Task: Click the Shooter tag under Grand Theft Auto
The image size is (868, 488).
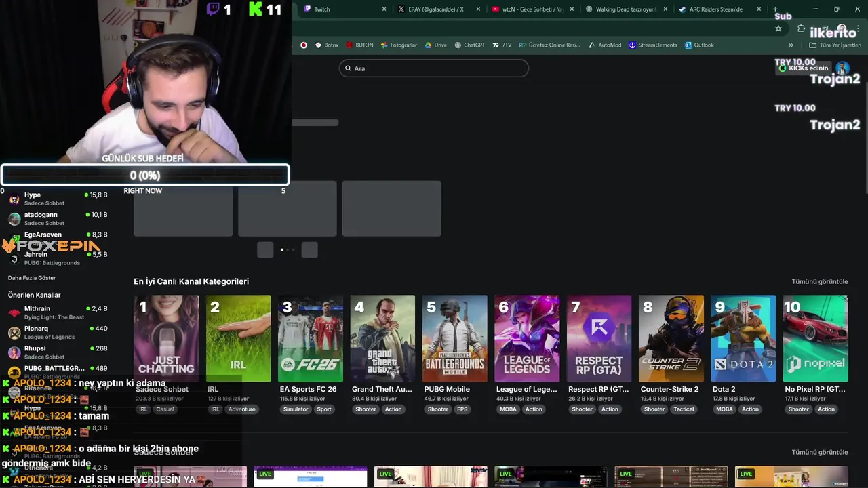Action: [366, 409]
